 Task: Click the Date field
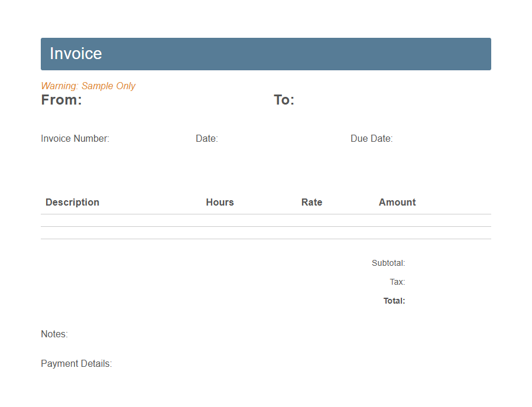[x=206, y=138]
